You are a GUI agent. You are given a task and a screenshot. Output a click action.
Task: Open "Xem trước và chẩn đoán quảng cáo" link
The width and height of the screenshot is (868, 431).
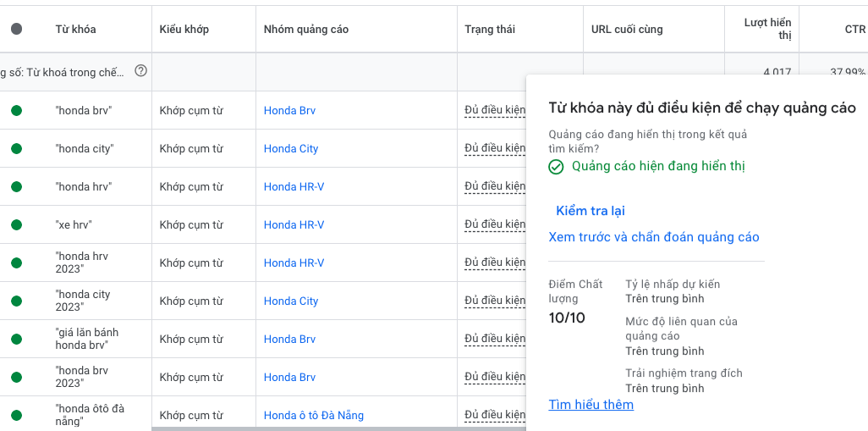point(654,237)
